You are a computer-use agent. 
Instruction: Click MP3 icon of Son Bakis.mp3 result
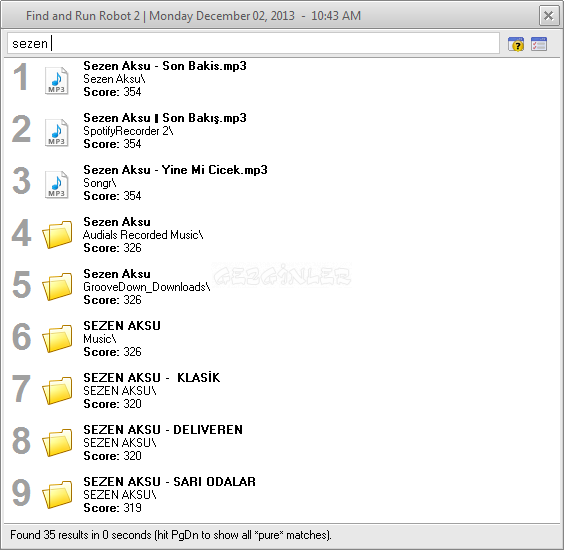pyautogui.click(x=56, y=80)
